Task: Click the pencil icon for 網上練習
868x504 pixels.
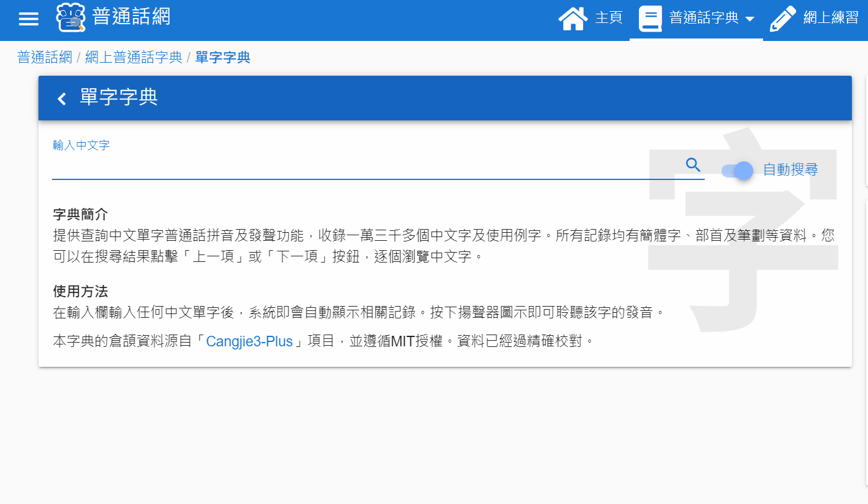Action: coord(783,18)
